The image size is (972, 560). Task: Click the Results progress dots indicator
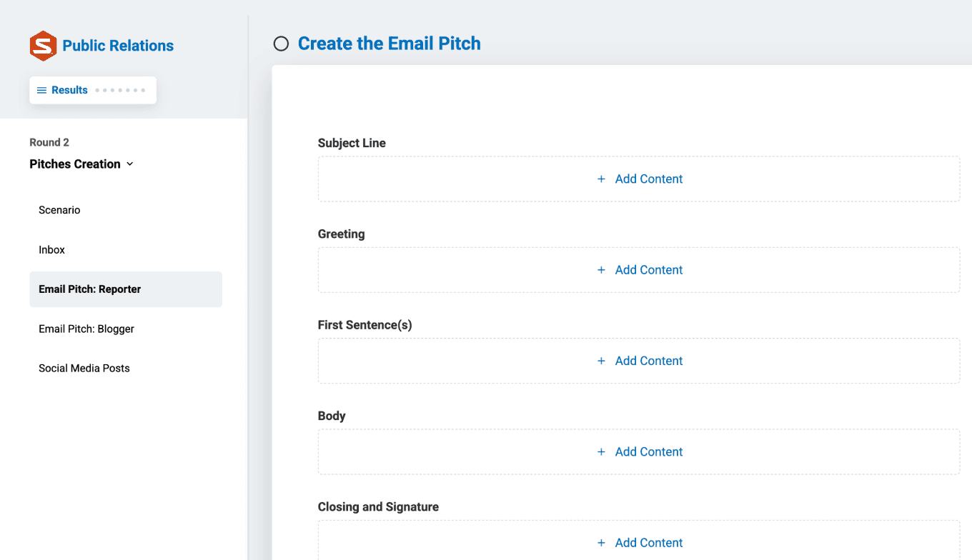point(120,91)
